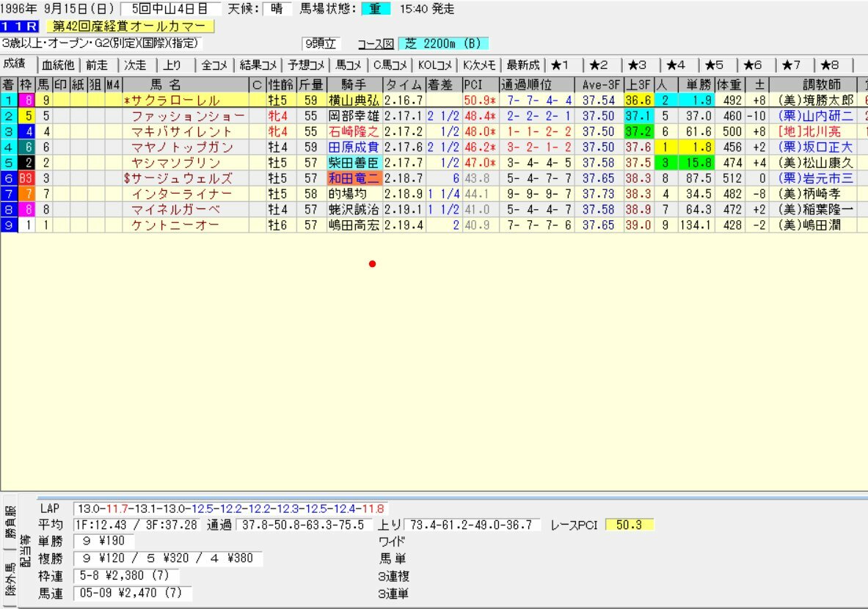Screen dimensions: 868x609
Task: Select horse ヤシマソブリン
Action: (x=176, y=163)
